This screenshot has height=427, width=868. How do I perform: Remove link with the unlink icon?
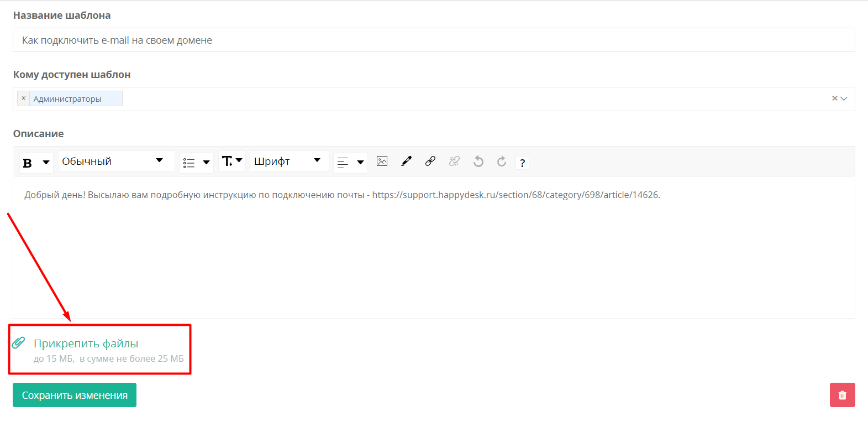coord(454,161)
